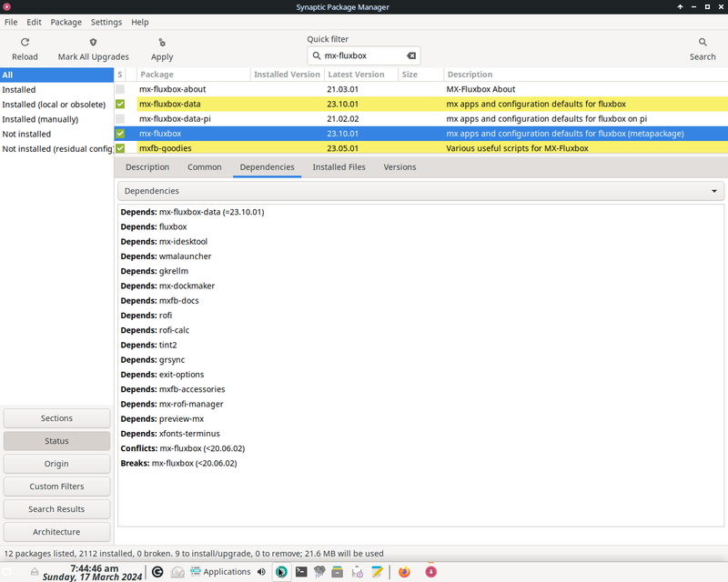Click the Conflicts: mx-fluxbox (<20.06.02) line

coord(183,448)
